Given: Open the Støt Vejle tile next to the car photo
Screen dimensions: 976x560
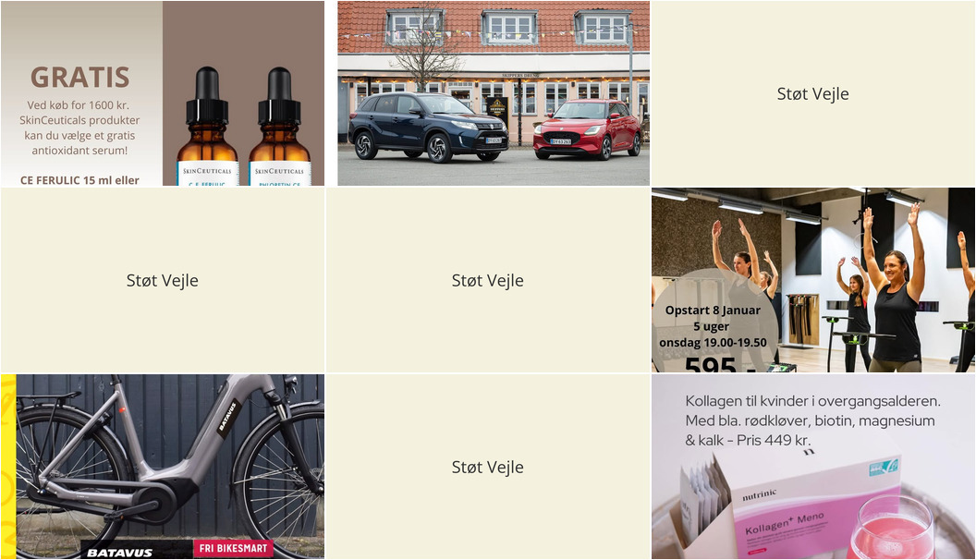Looking at the screenshot, I should point(813,93).
